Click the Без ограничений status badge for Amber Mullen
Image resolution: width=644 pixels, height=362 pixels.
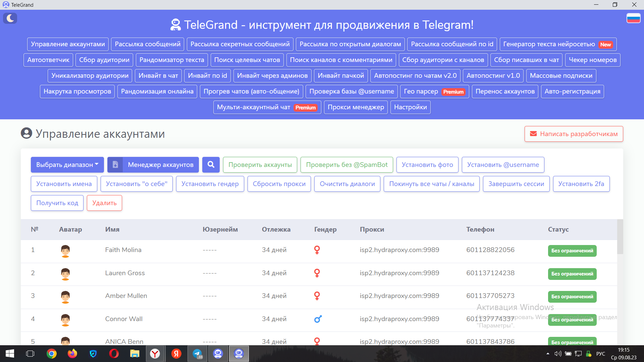pos(572,297)
